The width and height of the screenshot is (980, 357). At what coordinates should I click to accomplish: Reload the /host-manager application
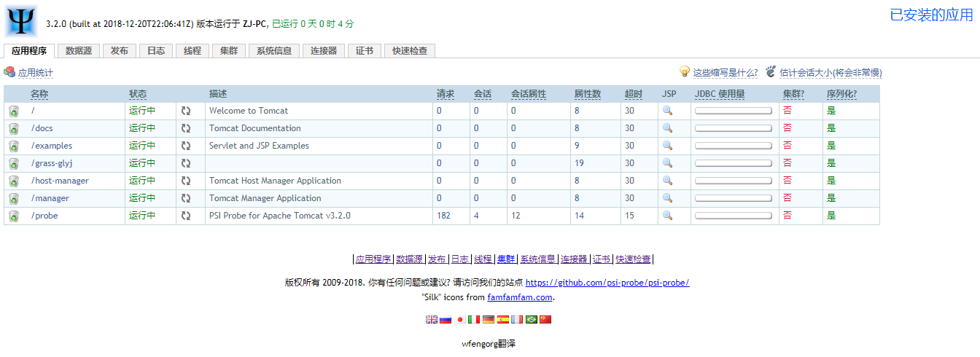click(x=186, y=181)
